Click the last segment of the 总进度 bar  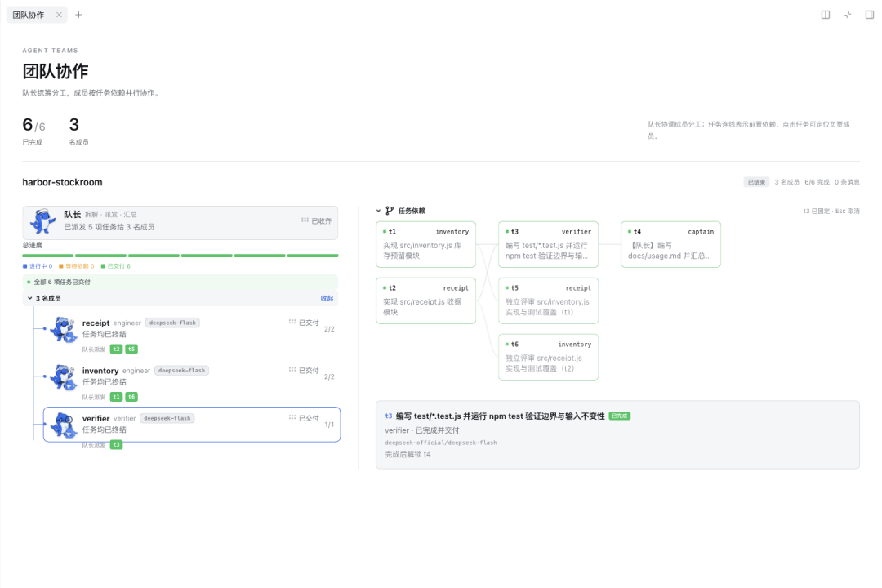coord(313,256)
